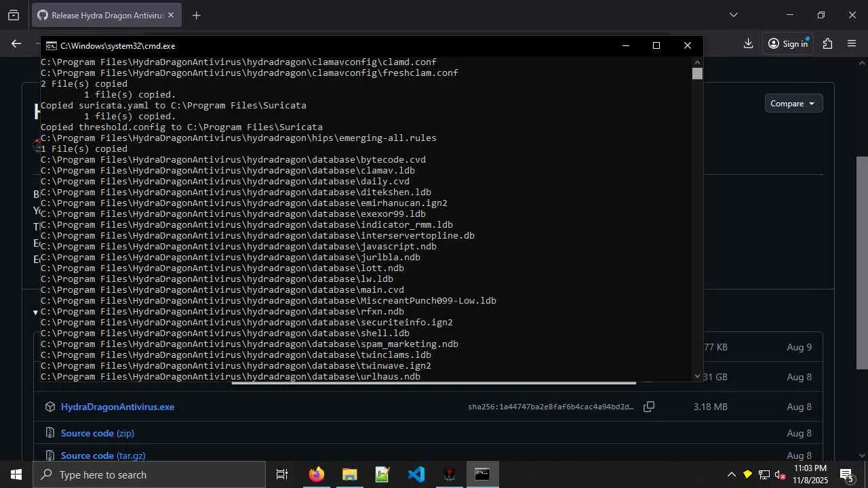Click the clamav.ldb path line

[x=227, y=171]
